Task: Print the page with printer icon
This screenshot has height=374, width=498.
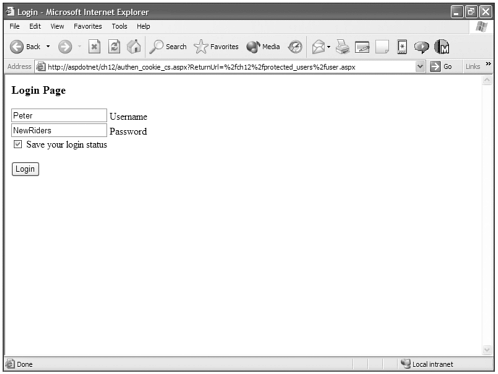Action: 342,47
